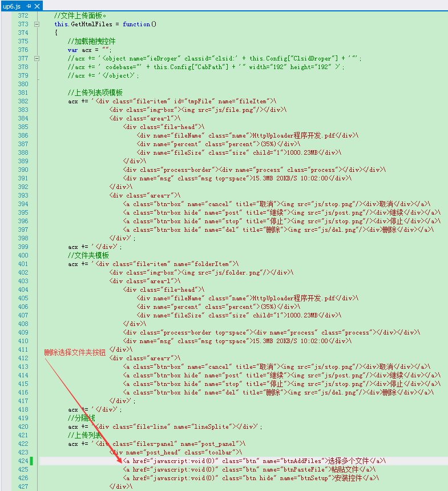Click the comment //文件夹模板 on line 400
The height and width of the screenshot is (491, 448).
coord(88,255)
